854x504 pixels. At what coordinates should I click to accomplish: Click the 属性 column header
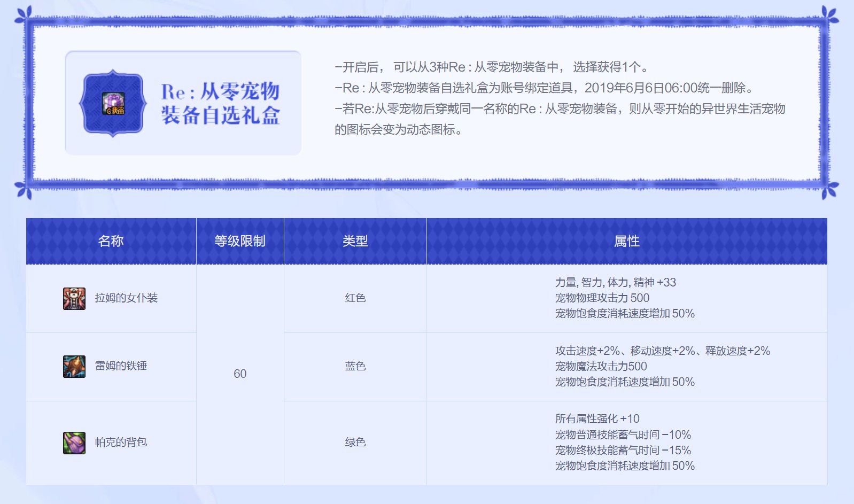pos(627,241)
